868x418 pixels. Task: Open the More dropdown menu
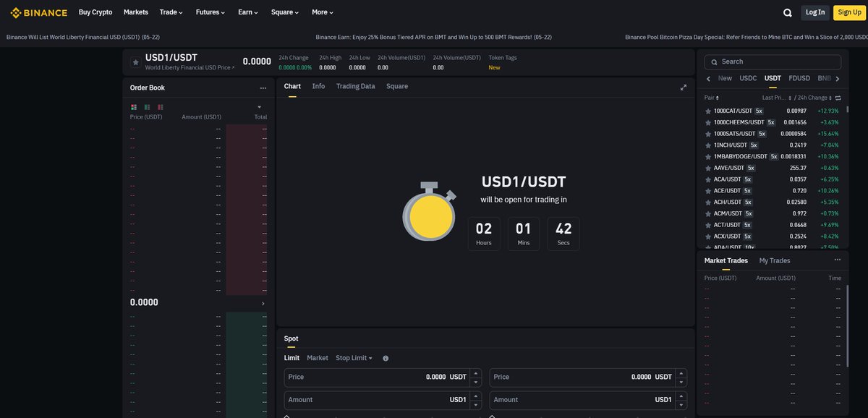tap(323, 12)
